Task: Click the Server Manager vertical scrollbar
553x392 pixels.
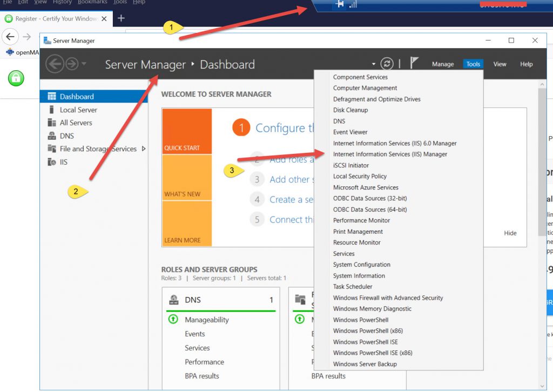Action: click(542, 162)
